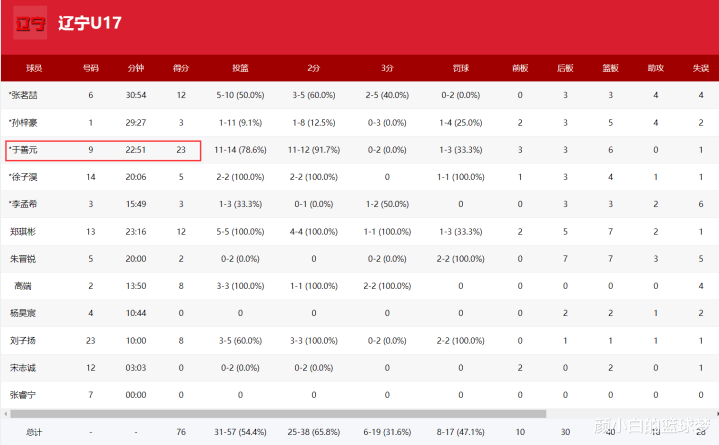The width and height of the screenshot is (719, 445).
Task: Select the 助攻 column header
Action: [x=656, y=68]
